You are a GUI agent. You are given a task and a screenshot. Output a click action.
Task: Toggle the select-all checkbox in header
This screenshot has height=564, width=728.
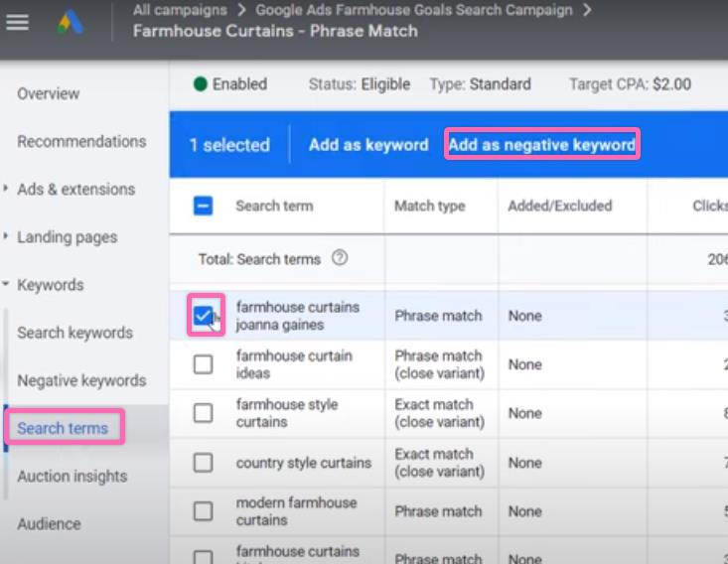tap(203, 207)
